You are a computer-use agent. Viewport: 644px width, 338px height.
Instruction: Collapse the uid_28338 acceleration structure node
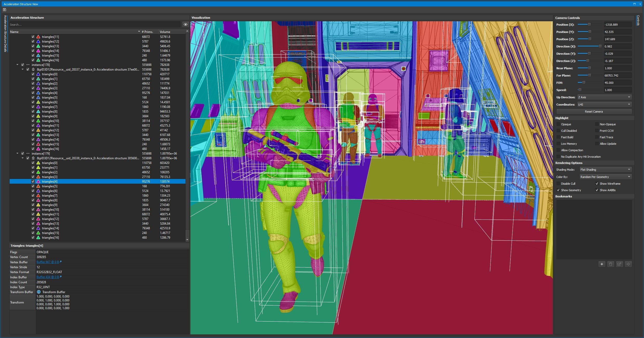tap(23, 158)
